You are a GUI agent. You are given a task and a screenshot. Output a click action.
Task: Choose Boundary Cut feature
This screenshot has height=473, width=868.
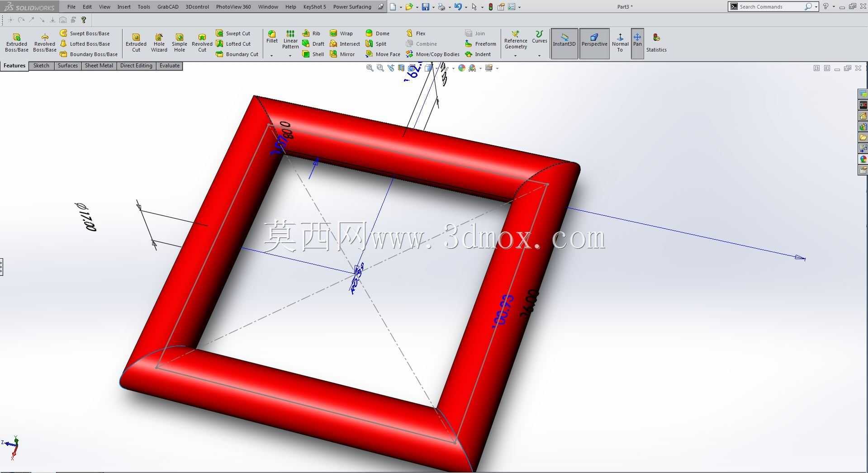click(x=237, y=54)
